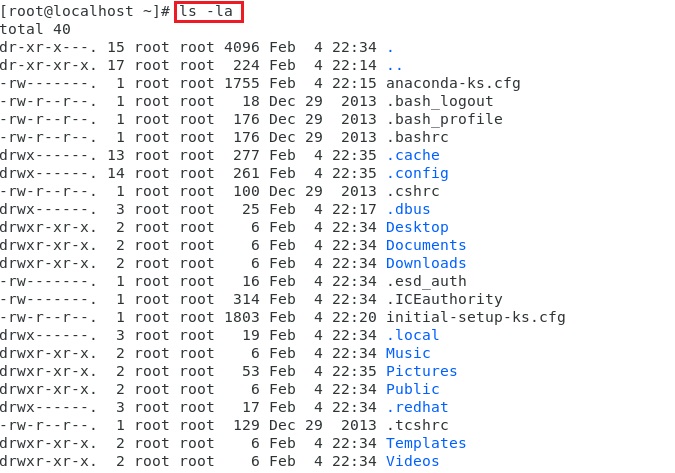Select the .esd_auth filename

(x=426, y=281)
